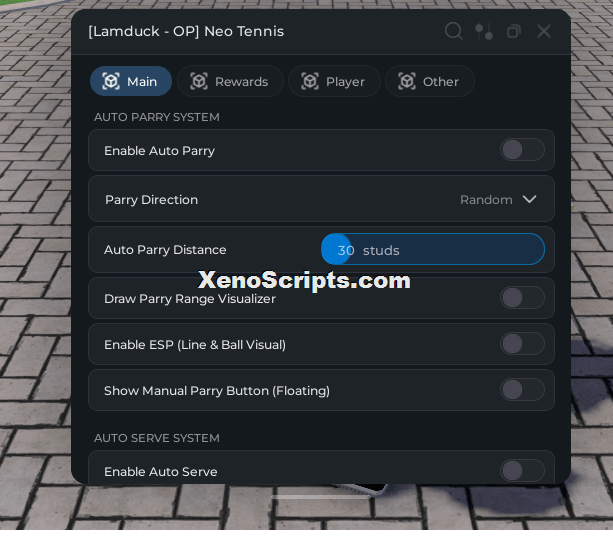Open the search icon in title bar
The image size is (613, 560).
tap(453, 31)
